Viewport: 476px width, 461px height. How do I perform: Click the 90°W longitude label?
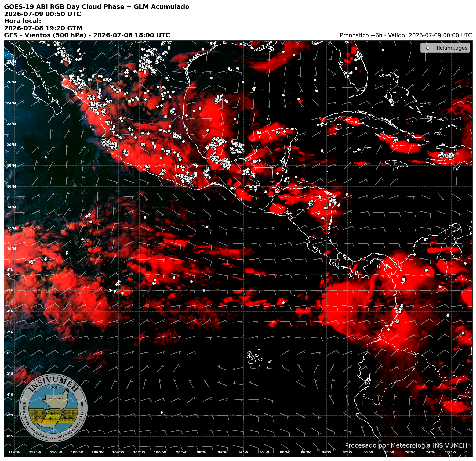tap(264, 452)
